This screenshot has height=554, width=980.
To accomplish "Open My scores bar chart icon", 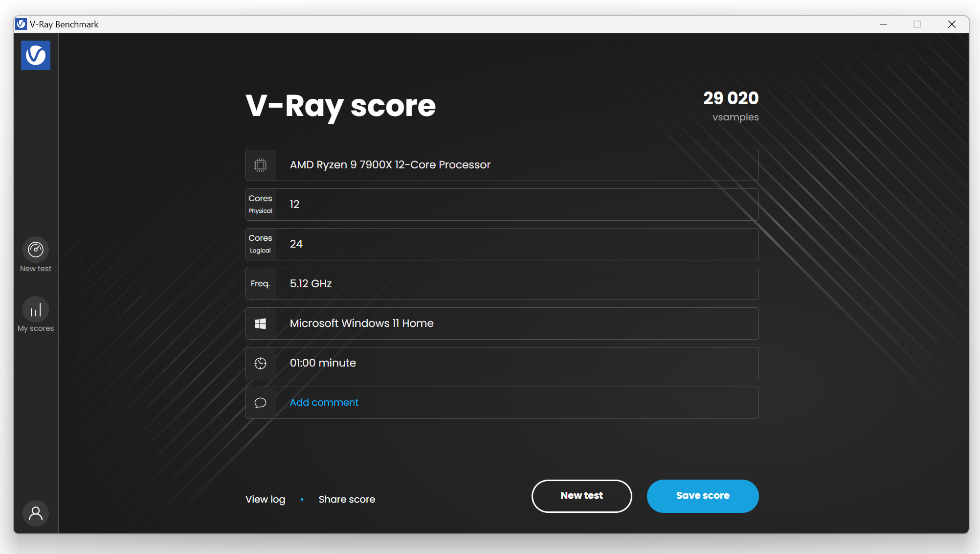I will [36, 310].
